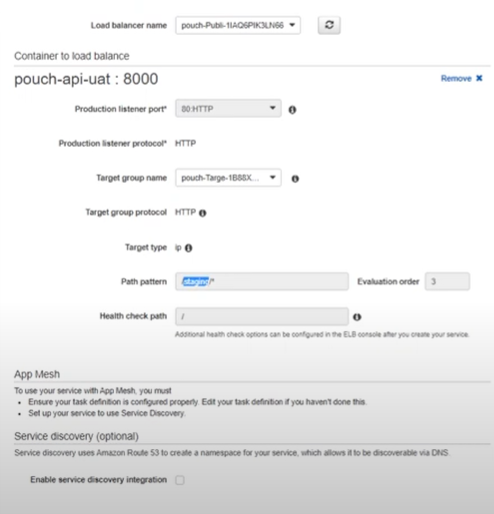
Task: Show info for Target group protocol
Action: coord(203,213)
